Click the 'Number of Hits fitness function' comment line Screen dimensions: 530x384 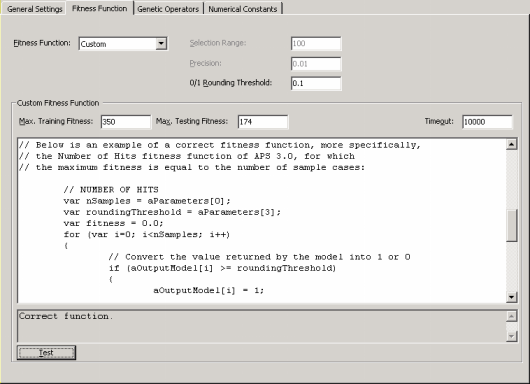187,156
